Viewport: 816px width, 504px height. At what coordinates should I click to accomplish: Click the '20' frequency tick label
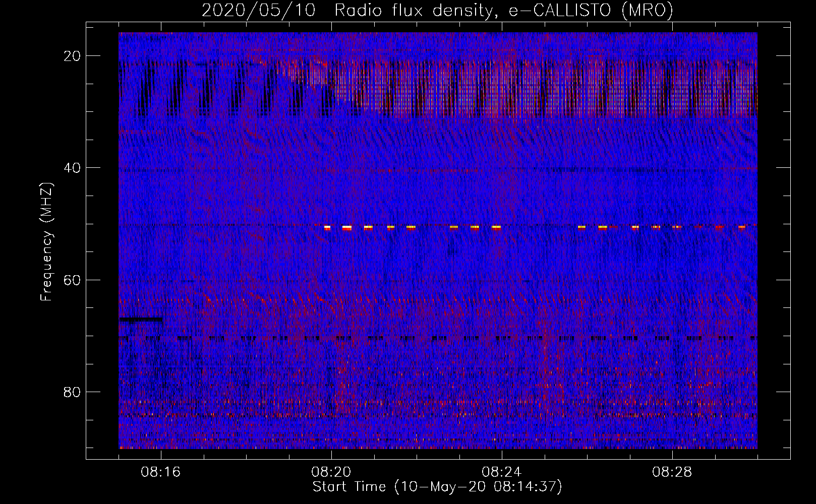72,56
